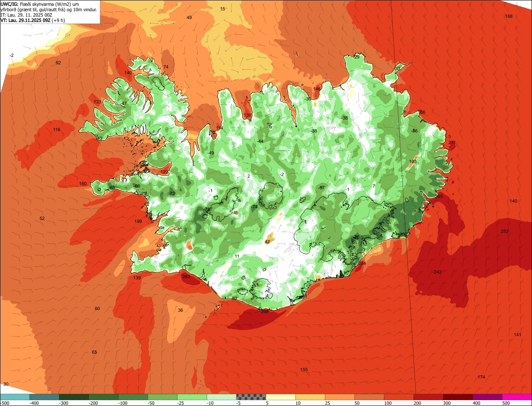The height and width of the screenshot is (406, 532).
Task: Click the map value 36
Action: coord(180,310)
